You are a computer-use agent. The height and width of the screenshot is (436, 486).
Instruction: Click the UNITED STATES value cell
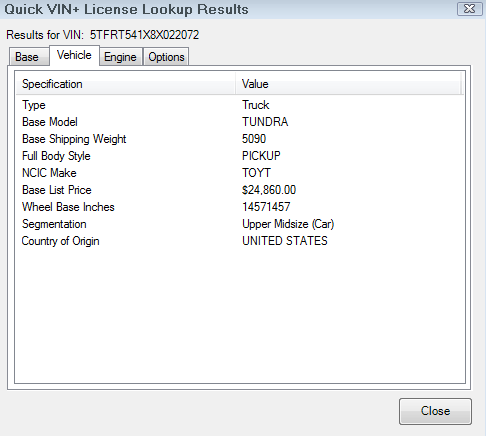click(285, 241)
